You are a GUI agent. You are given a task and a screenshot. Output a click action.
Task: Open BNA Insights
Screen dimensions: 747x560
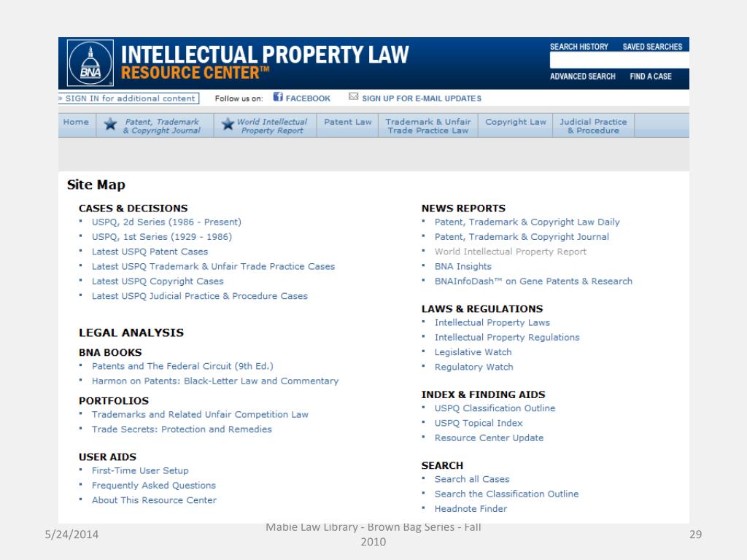point(462,266)
